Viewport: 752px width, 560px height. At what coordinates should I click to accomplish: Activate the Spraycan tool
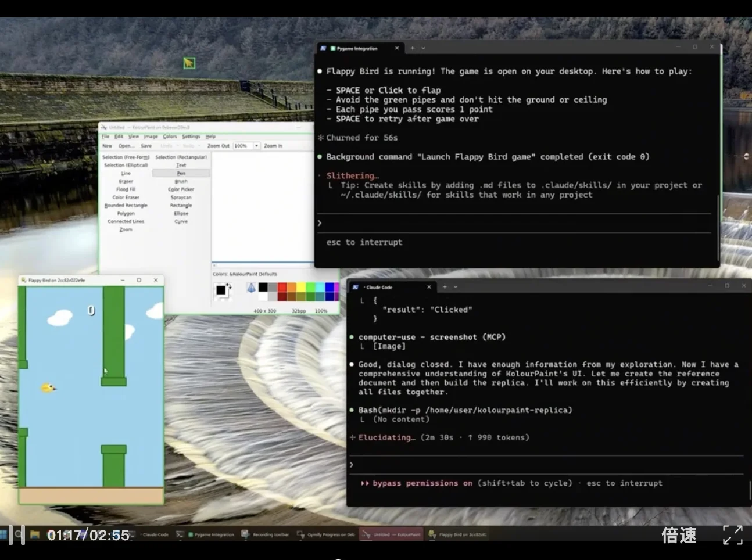tap(181, 198)
